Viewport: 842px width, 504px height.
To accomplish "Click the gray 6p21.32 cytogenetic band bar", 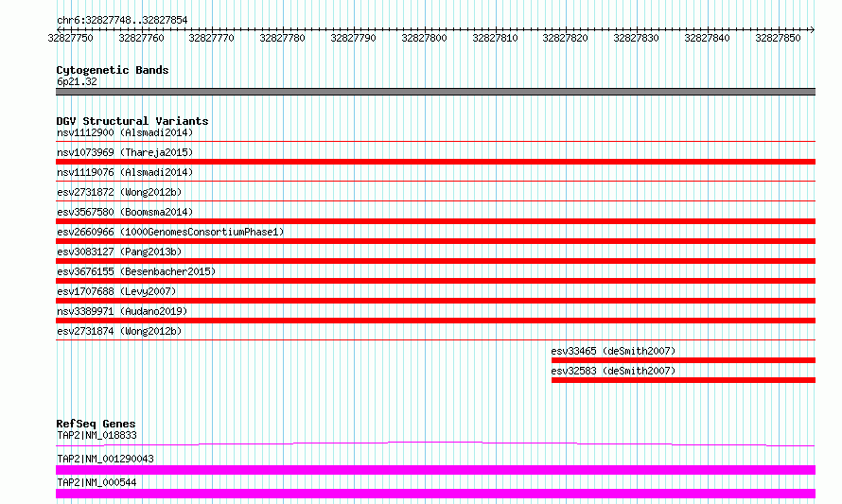I will (x=435, y=92).
